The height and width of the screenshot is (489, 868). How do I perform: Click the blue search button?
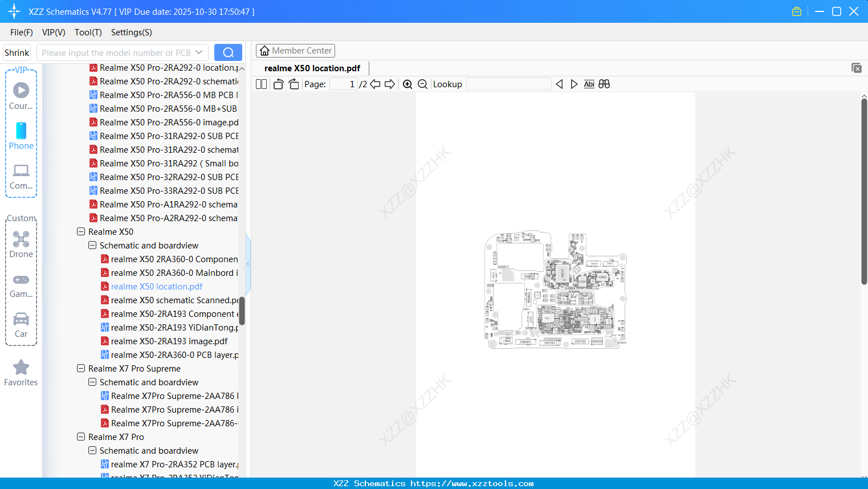[228, 52]
